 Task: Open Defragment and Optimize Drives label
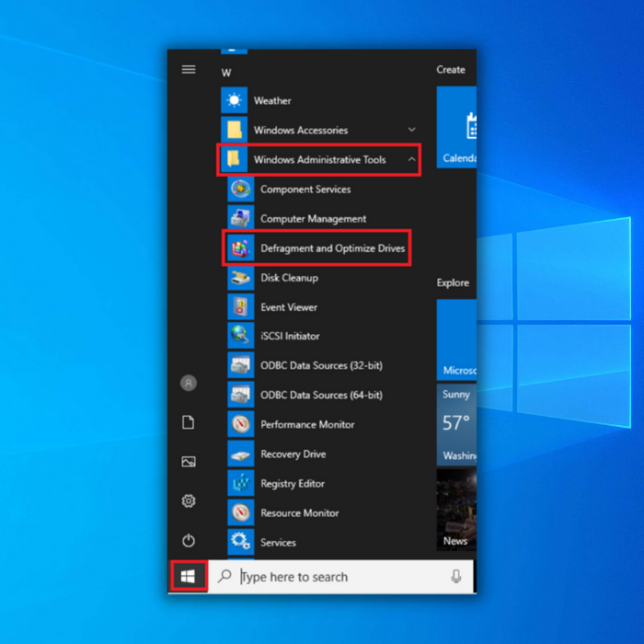coord(333,248)
